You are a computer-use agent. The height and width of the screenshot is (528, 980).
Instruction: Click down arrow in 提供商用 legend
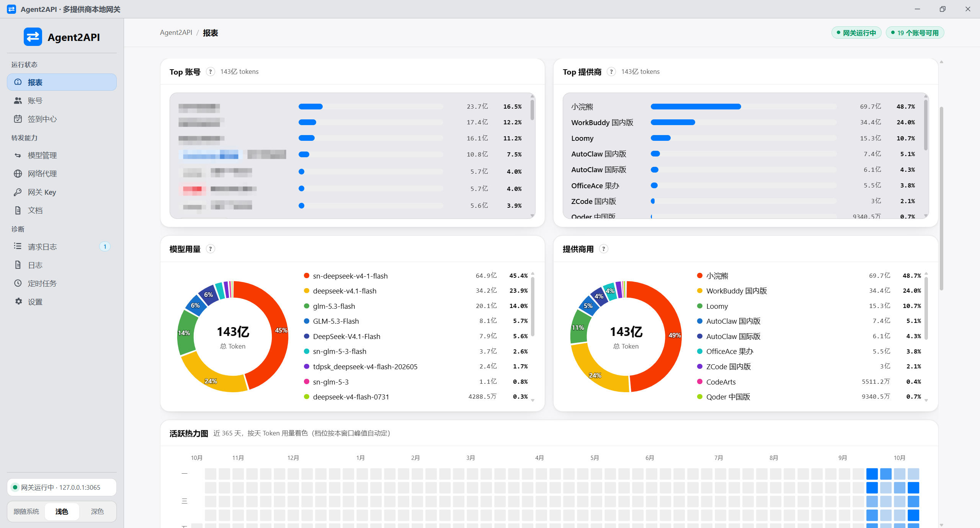pyautogui.click(x=926, y=400)
